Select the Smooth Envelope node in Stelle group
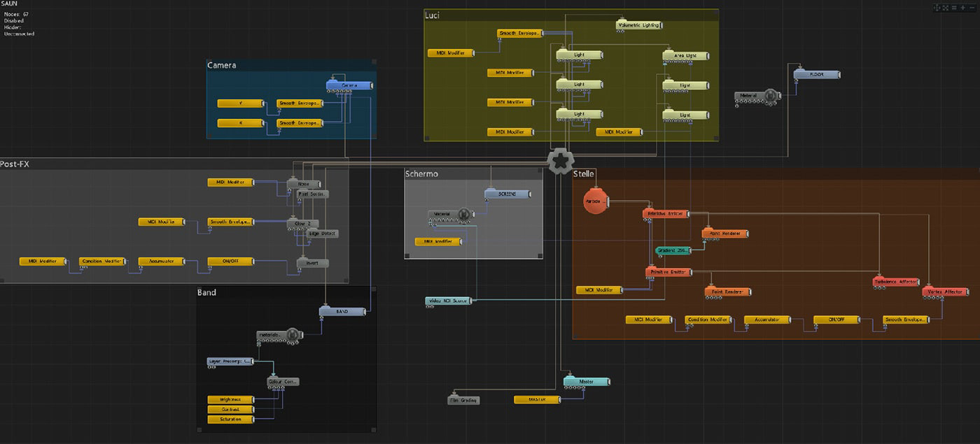980x444 pixels. [x=906, y=320]
